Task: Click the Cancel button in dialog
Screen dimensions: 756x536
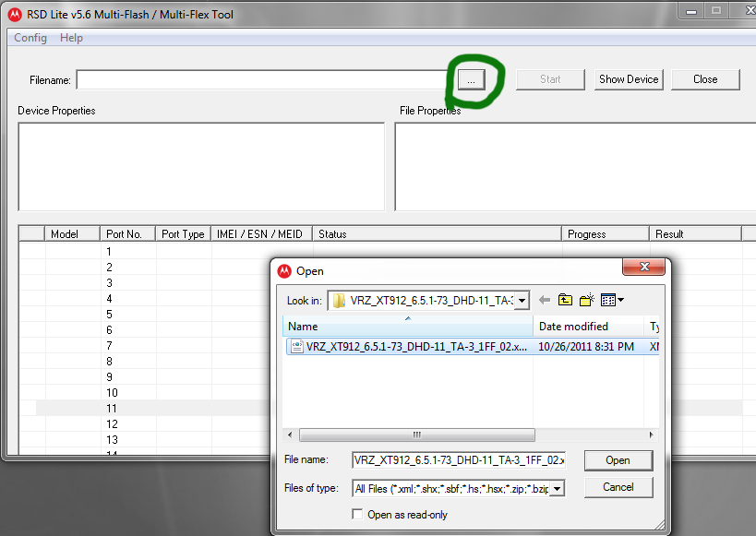Action: (x=618, y=487)
